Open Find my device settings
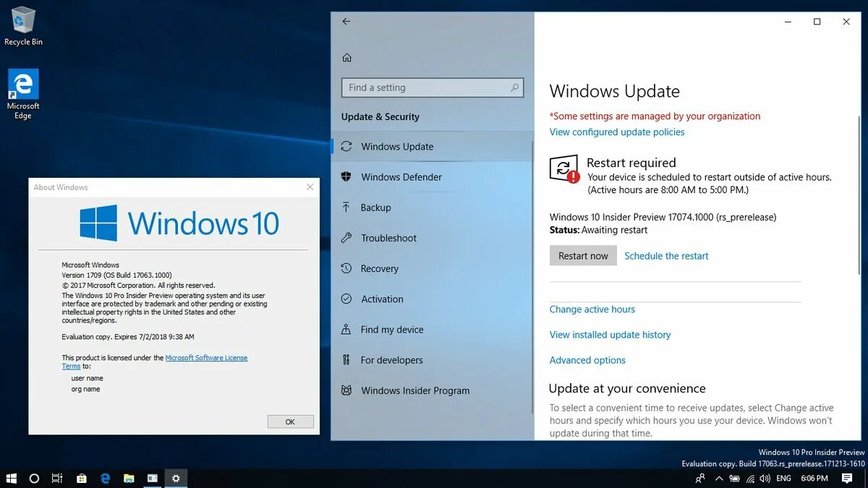The height and width of the screenshot is (488, 868). click(432, 329)
